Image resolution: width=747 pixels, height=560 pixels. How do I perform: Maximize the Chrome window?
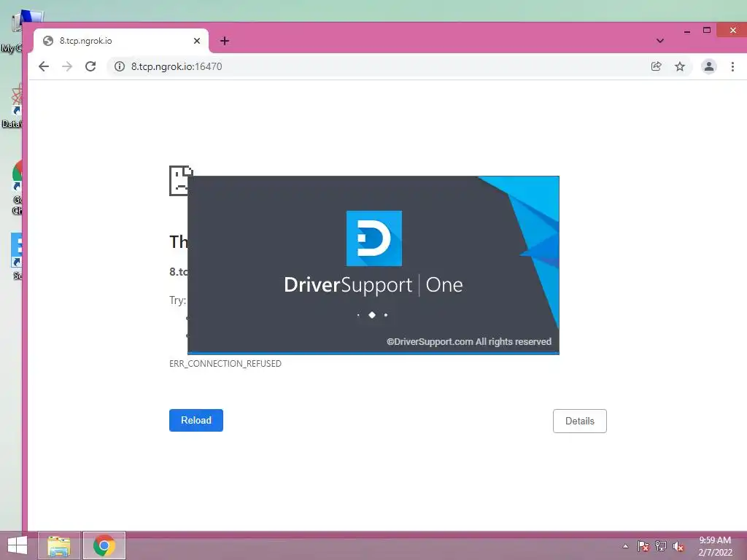click(x=707, y=31)
